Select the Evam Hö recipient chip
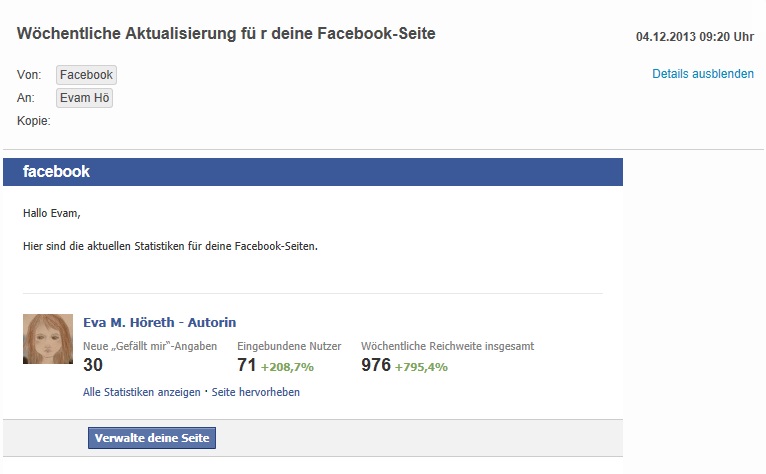 [x=84, y=98]
